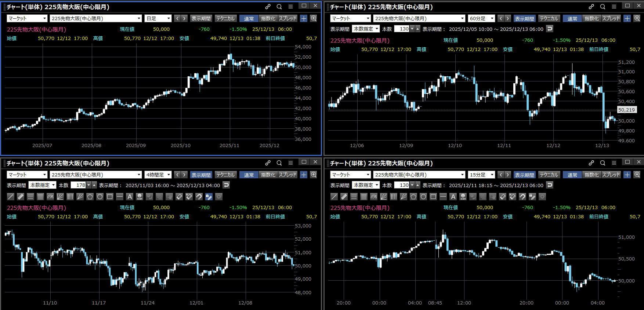Open the hamburger menu in 日足 panel title
This screenshot has width=644, height=310.
[x=290, y=7]
